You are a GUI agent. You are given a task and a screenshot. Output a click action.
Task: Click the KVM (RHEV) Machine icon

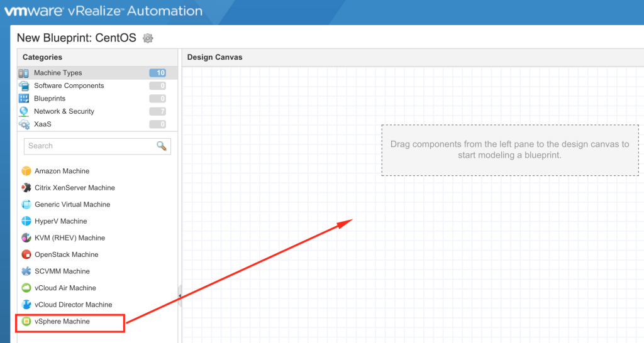pos(26,238)
